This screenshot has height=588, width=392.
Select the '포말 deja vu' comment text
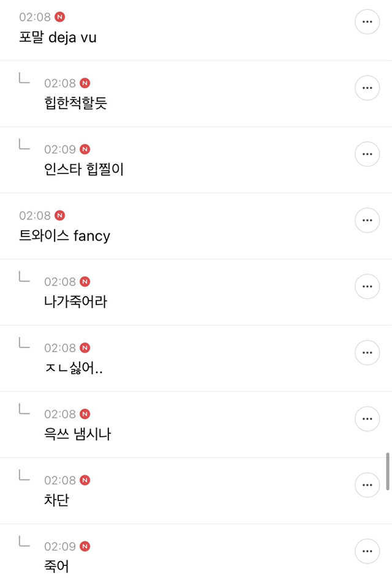(x=58, y=37)
